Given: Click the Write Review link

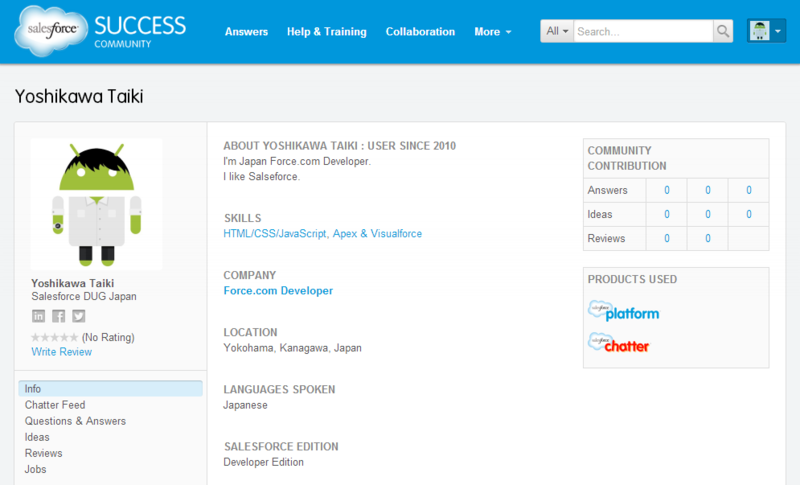Looking at the screenshot, I should (x=62, y=352).
